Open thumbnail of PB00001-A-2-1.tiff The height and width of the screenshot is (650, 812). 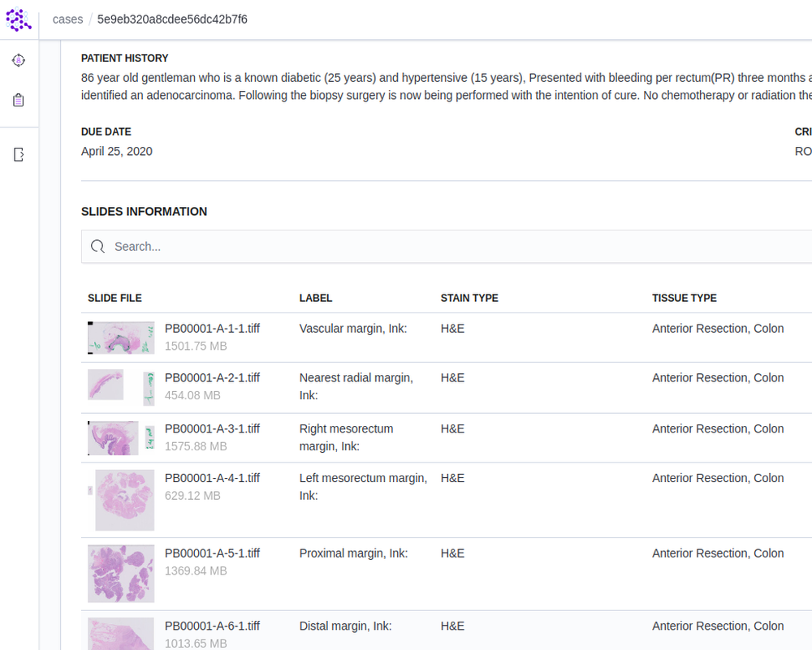[121, 388]
